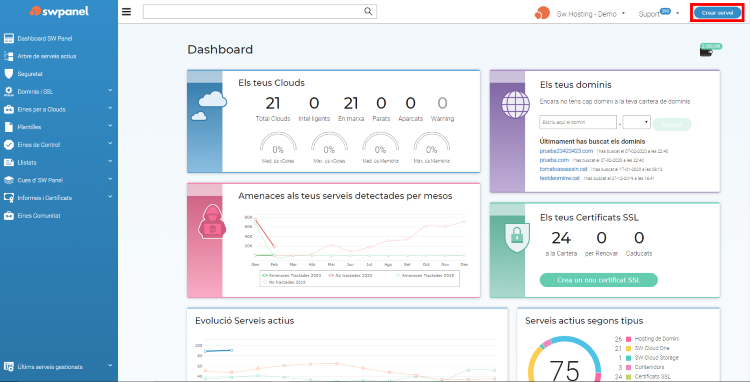This screenshot has width=750, height=382.
Task: Expand Últims serveis gestionats chevron
Action: [110, 365]
